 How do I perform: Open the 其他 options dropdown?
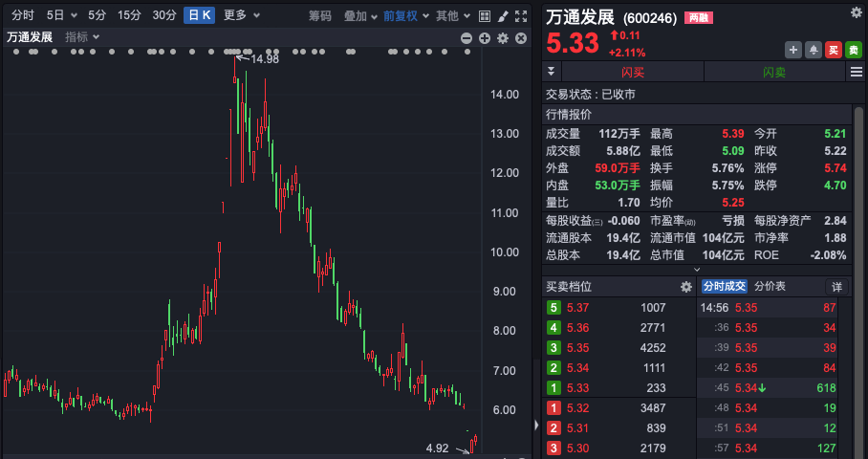pyautogui.click(x=453, y=16)
